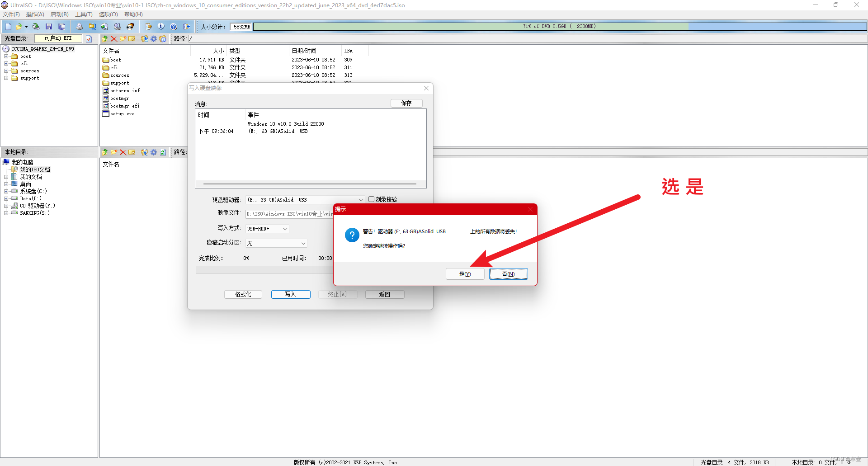This screenshot has height=466, width=868.
Task: Click the Mount to virtual drive icon
Action: [x=118, y=27]
